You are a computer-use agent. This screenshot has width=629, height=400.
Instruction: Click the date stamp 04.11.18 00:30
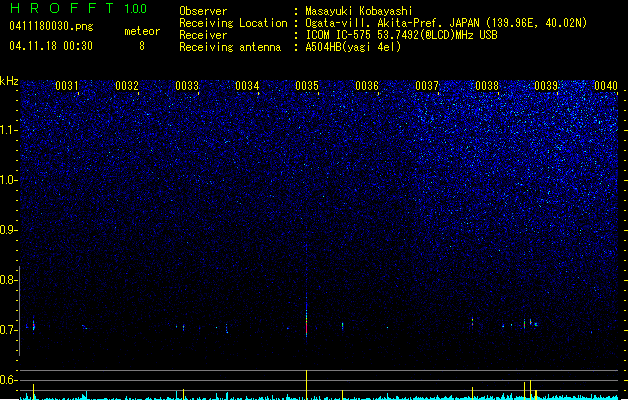[51, 46]
